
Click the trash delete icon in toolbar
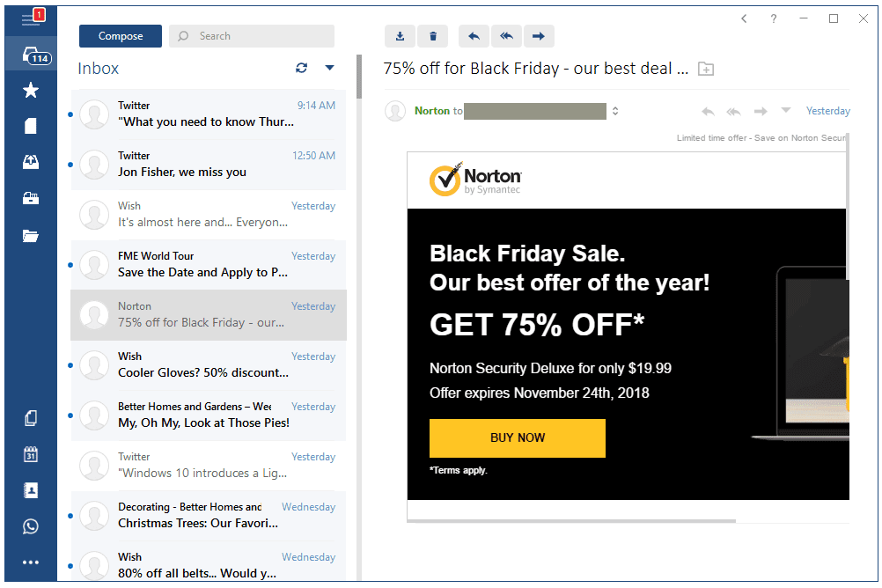[432, 36]
